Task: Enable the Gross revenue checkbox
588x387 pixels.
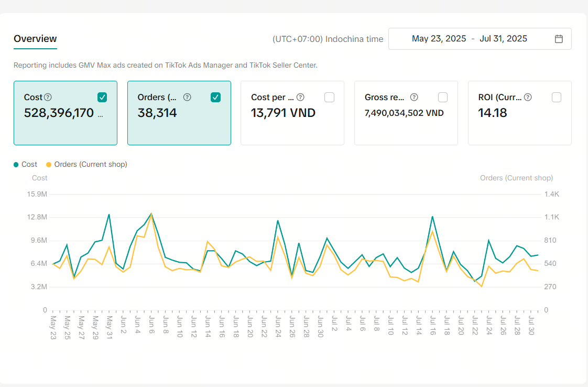Action: pyautogui.click(x=443, y=97)
